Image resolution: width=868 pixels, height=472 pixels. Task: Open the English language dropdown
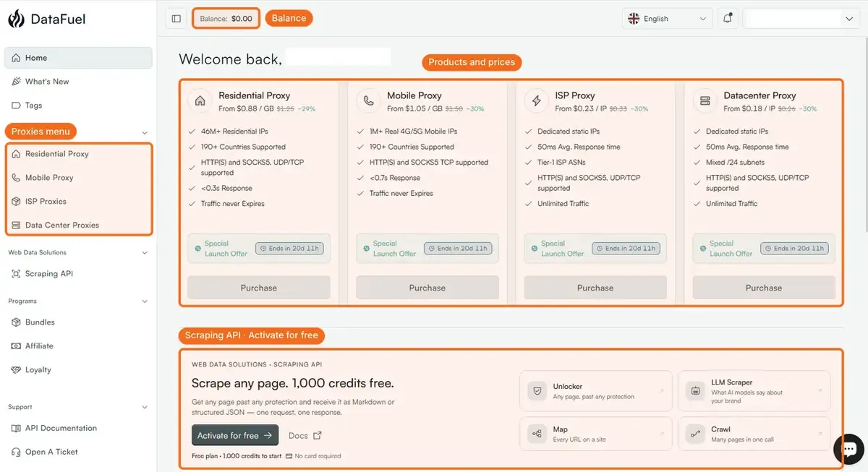668,19
